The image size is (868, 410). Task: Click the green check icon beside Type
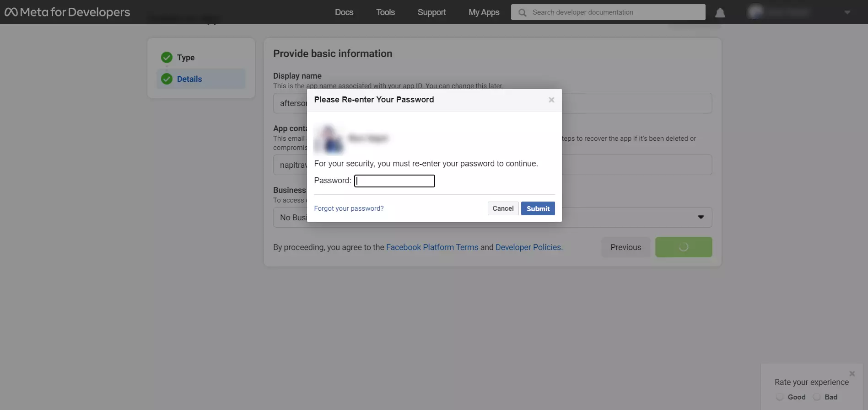167,57
